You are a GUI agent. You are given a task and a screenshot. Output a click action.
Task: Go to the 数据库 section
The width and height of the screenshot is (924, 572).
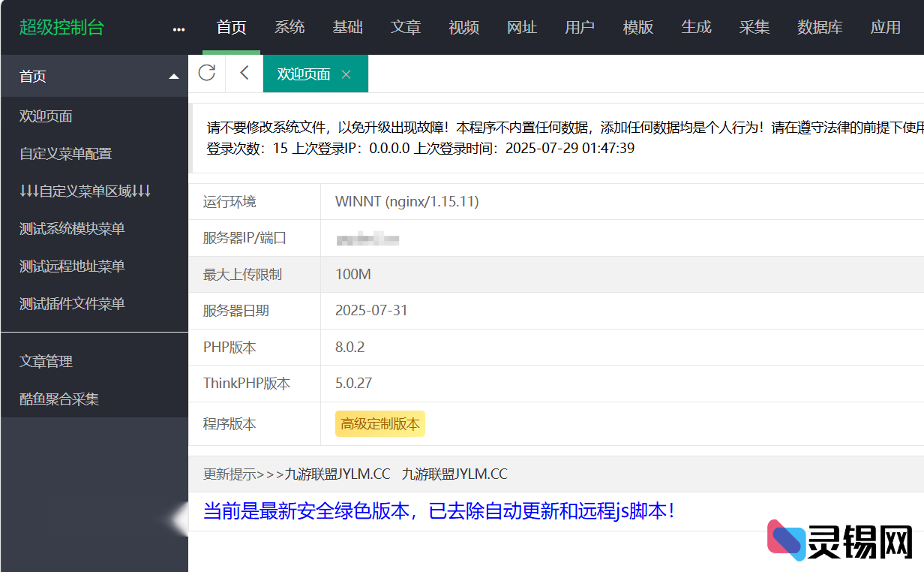coord(820,27)
